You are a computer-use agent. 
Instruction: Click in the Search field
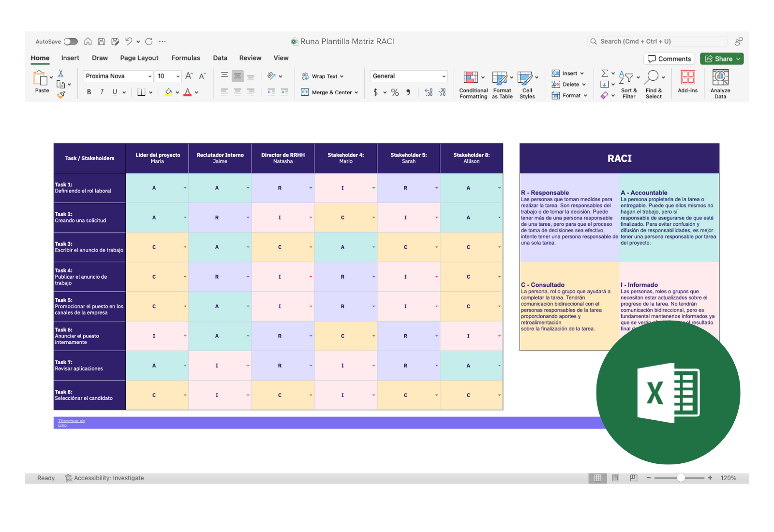657,42
